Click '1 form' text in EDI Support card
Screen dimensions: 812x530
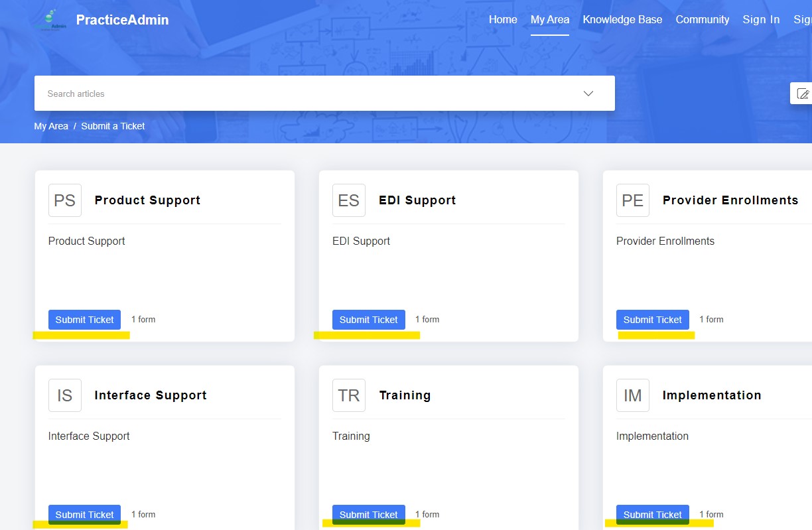[427, 320]
